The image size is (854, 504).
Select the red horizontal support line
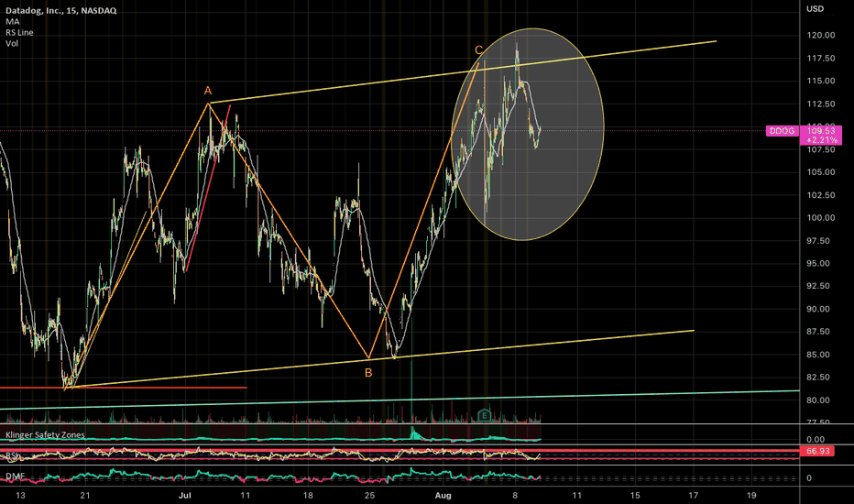click(124, 388)
